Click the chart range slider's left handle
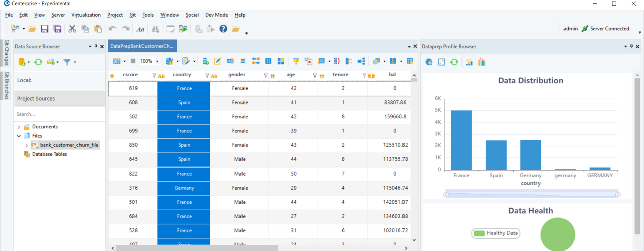Screen dimensions: 644x251 [446, 195]
